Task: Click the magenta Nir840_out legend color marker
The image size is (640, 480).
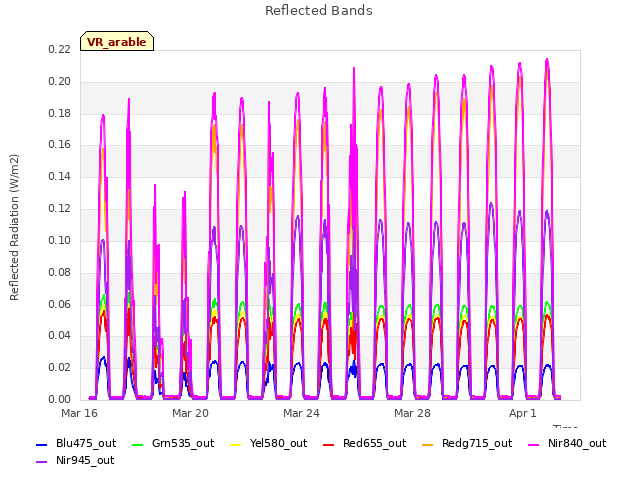Action: coord(533,445)
